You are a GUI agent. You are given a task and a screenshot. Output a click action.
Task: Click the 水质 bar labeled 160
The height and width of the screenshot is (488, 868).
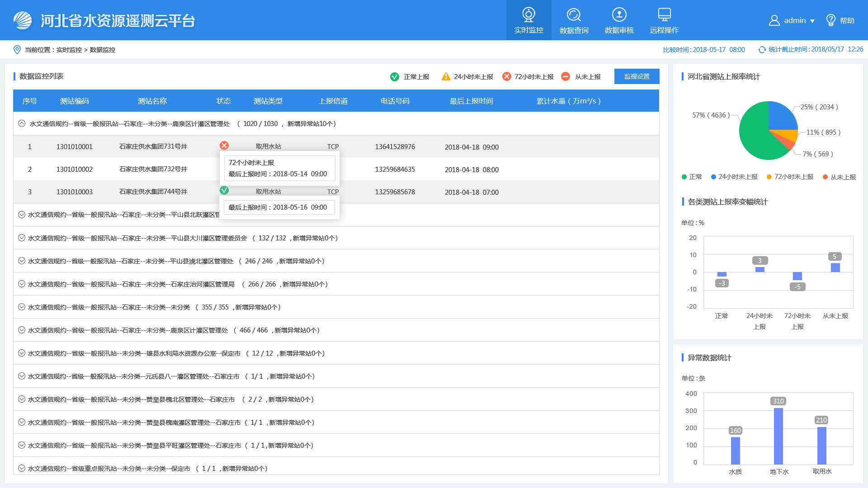(x=736, y=450)
